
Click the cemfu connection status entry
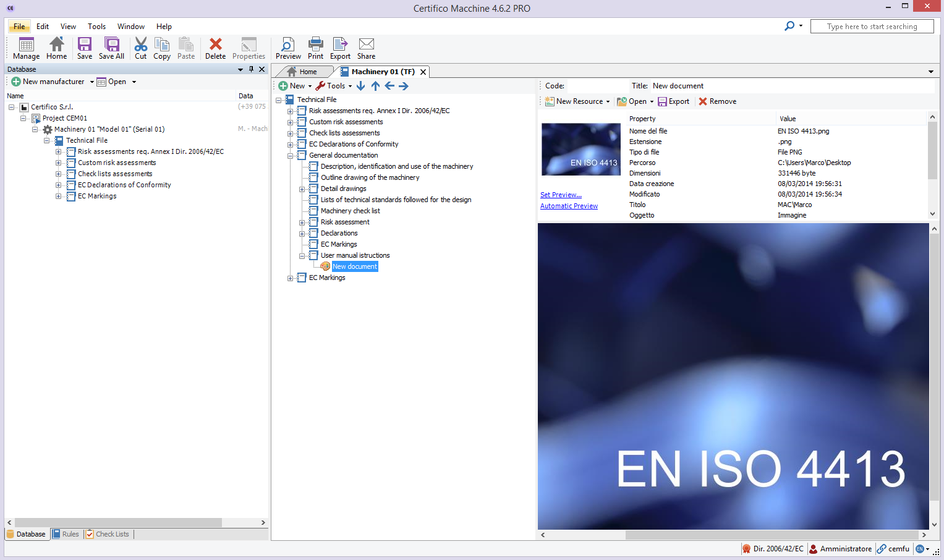coord(893,549)
